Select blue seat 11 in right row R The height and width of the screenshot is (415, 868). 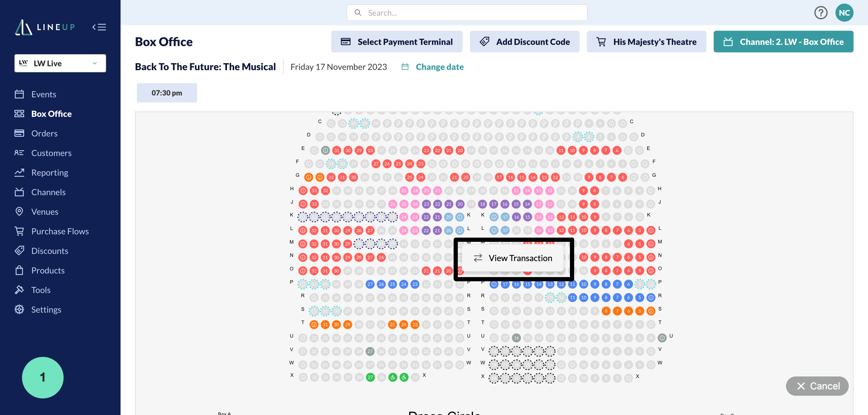click(x=572, y=298)
